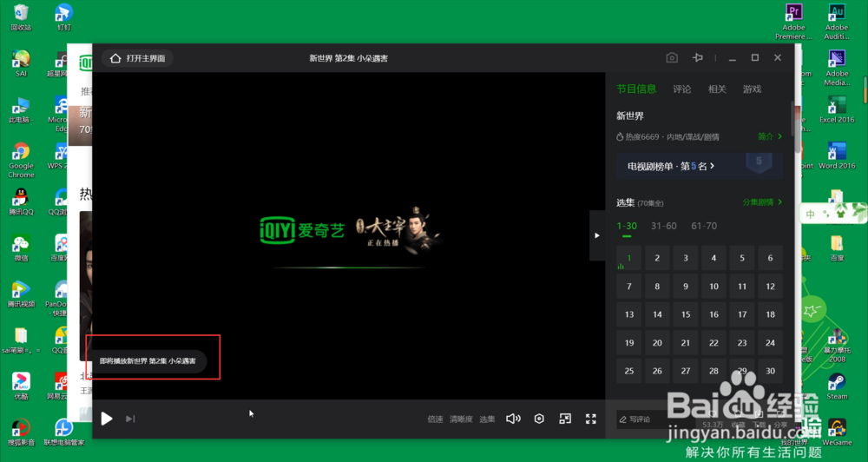
Task: Switch to the 游戏 tab
Action: (752, 89)
